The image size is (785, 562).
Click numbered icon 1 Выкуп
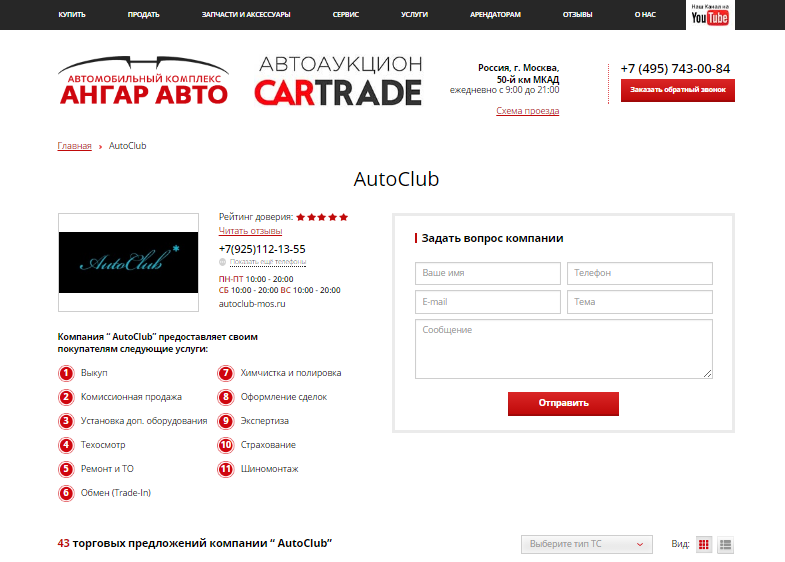pos(66,373)
